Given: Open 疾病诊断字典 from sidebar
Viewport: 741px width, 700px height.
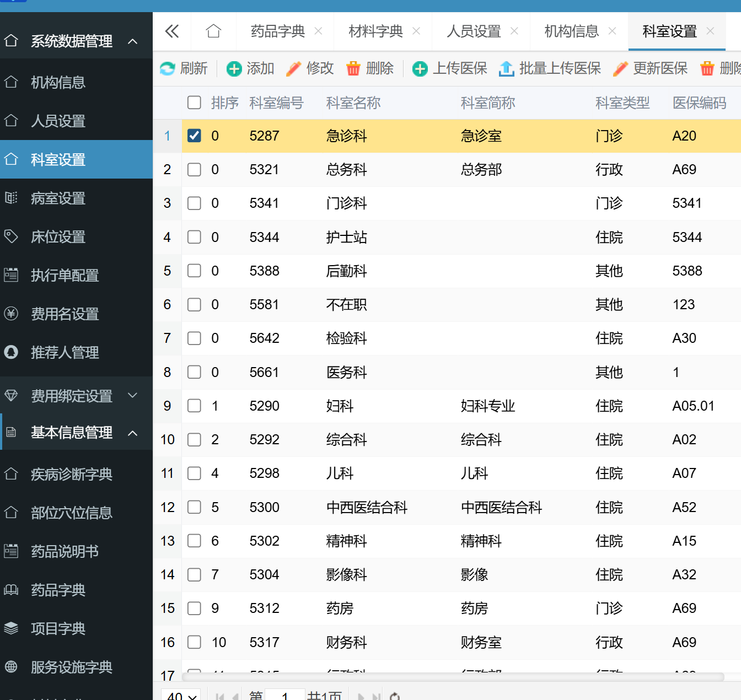Looking at the screenshot, I should pyautogui.click(x=71, y=474).
